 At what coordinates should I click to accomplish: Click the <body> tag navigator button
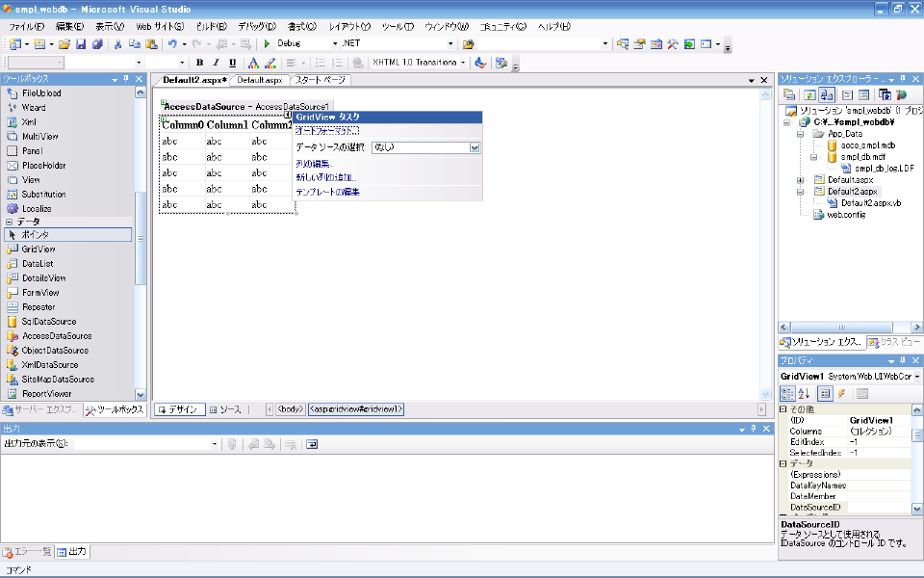pyautogui.click(x=291, y=409)
